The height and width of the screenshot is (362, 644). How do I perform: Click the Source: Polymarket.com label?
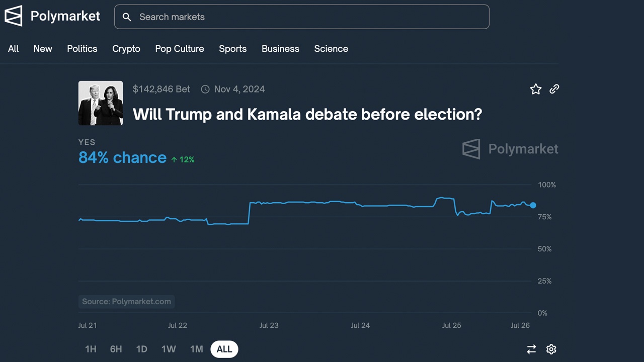click(x=126, y=301)
